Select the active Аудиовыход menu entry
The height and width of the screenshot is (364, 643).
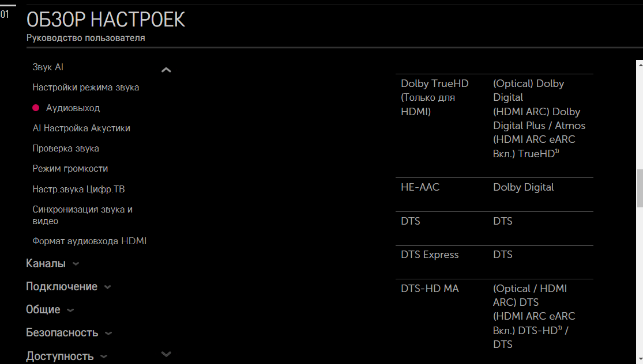click(x=73, y=108)
